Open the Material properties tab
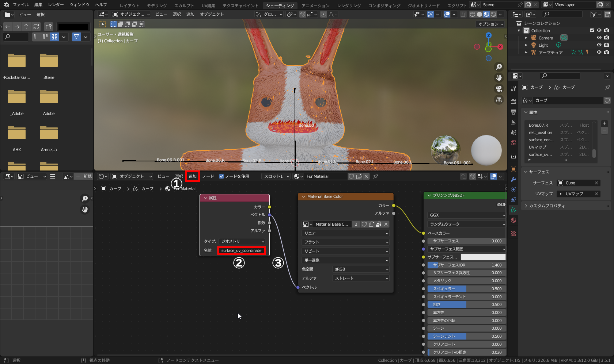 (x=513, y=220)
